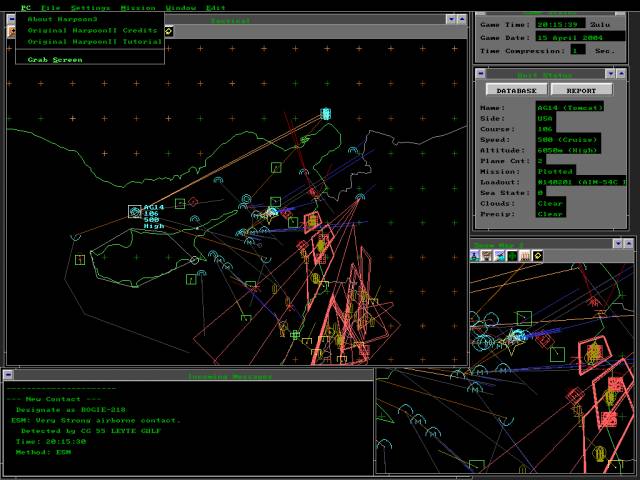Click the blue ship icon in zoom map toolbar
The height and width of the screenshot is (480, 640).
coord(474,256)
